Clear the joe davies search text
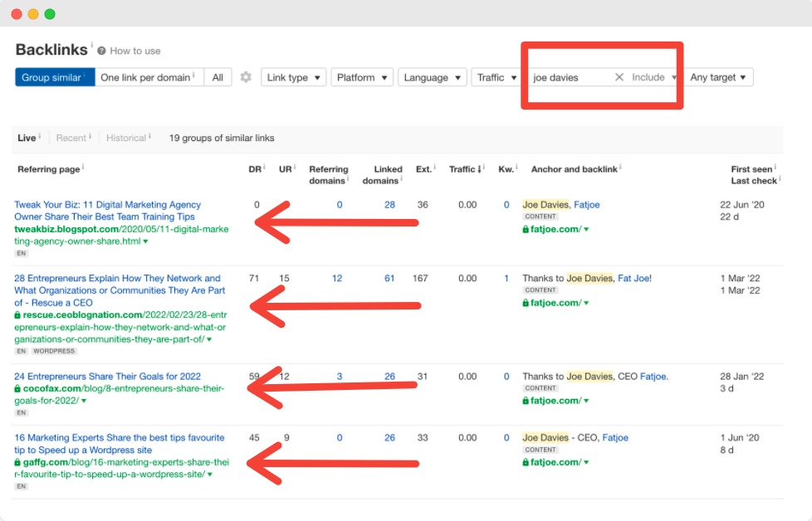 pyautogui.click(x=619, y=77)
